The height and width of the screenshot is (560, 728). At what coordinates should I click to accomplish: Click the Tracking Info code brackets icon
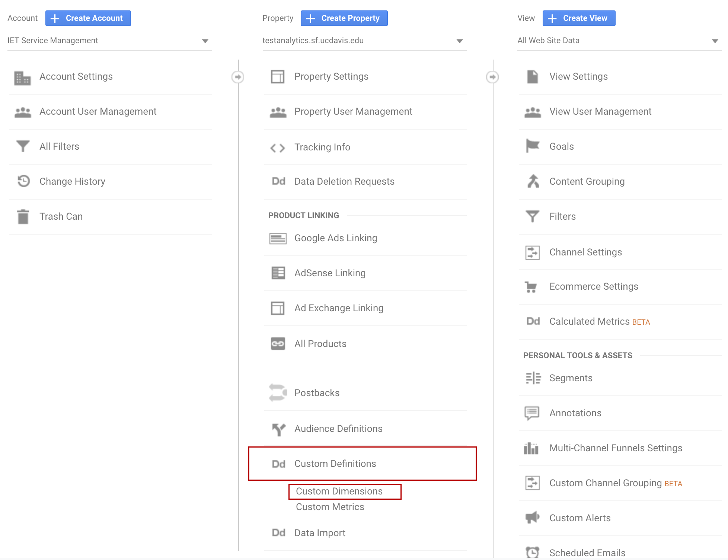(278, 148)
